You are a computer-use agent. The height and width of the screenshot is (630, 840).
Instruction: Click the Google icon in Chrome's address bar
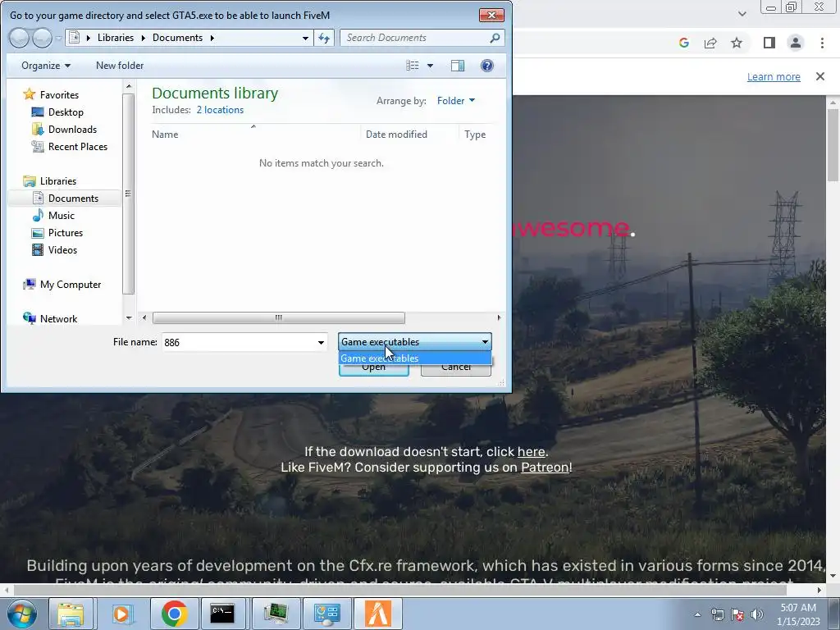click(x=683, y=43)
